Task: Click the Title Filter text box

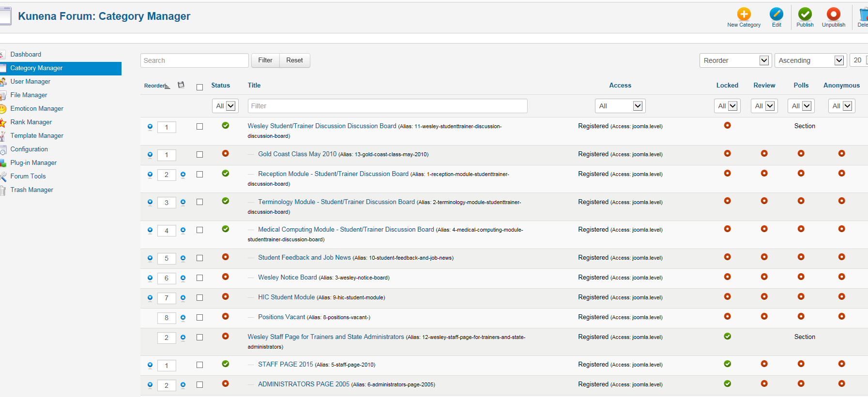Action: [x=387, y=106]
